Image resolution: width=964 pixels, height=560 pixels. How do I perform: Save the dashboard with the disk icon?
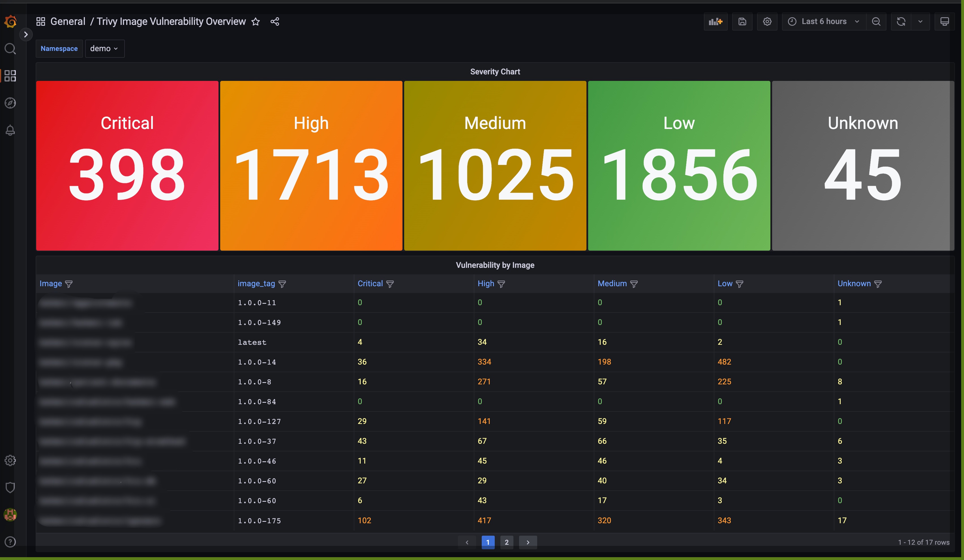(x=742, y=21)
